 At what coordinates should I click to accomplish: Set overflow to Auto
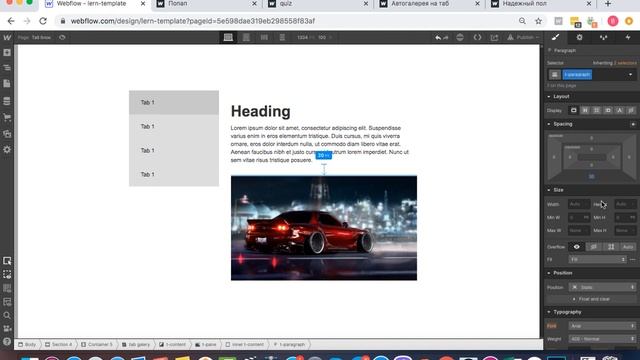[628, 247]
